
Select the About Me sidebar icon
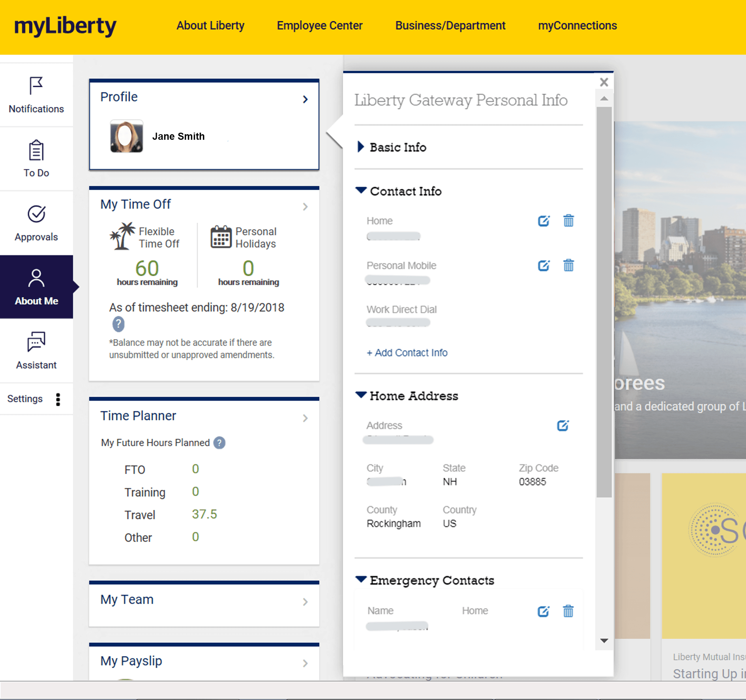(36, 286)
